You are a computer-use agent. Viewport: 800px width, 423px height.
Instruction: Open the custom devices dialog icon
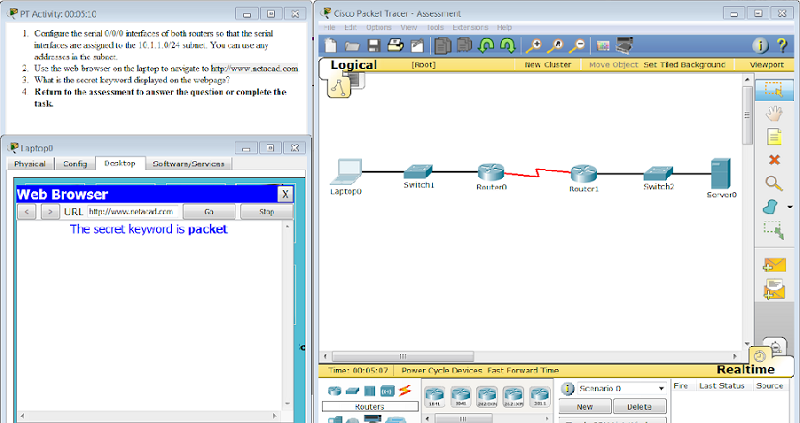point(624,45)
